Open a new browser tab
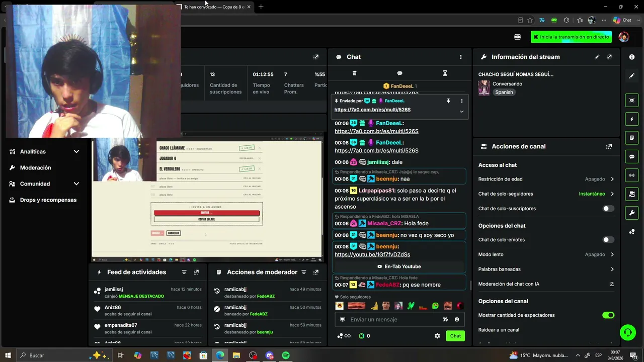644x362 pixels. (x=261, y=7)
